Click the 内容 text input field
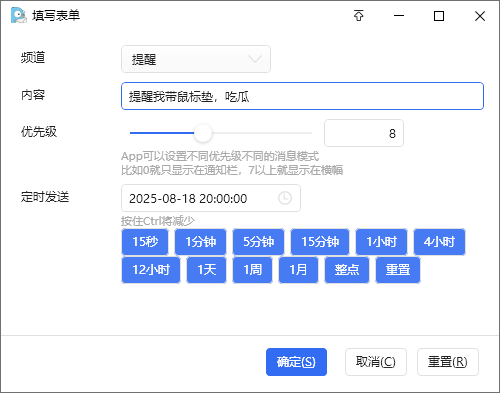Viewport: 500px width, 393px height. [302, 96]
